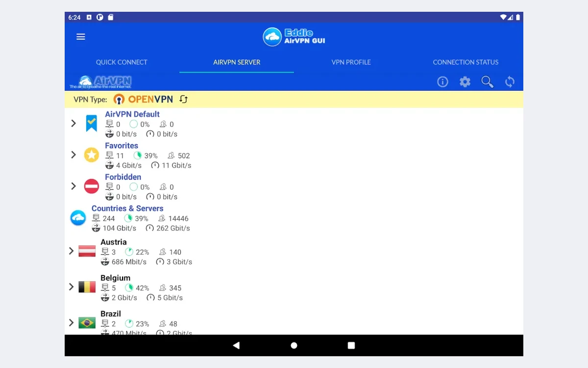Tap the Forbidden no-entry icon
This screenshot has height=368, width=588.
point(92,186)
